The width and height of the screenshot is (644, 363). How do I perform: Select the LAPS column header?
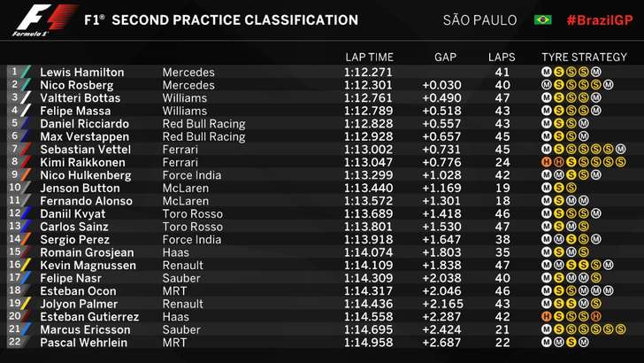coord(502,57)
